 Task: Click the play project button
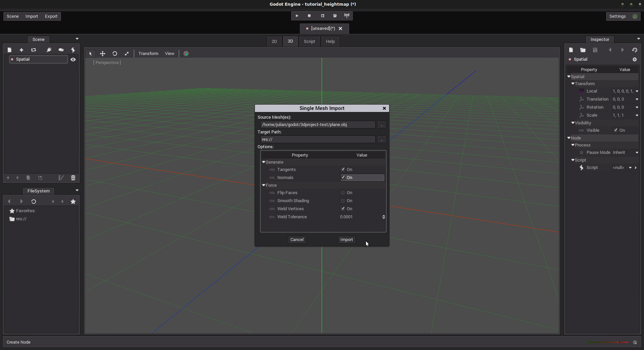click(297, 16)
